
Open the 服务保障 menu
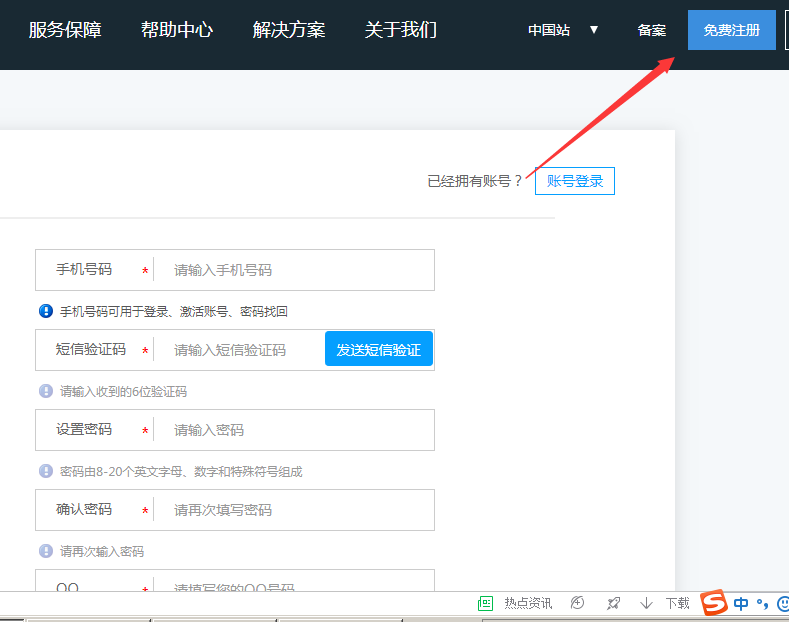tap(65, 30)
